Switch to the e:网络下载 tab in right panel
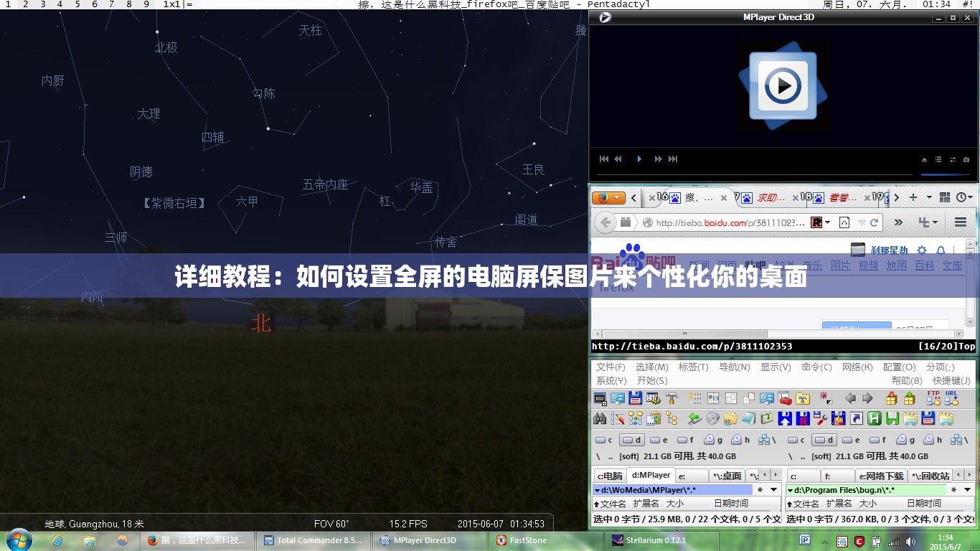This screenshot has height=551, width=980. (x=881, y=476)
